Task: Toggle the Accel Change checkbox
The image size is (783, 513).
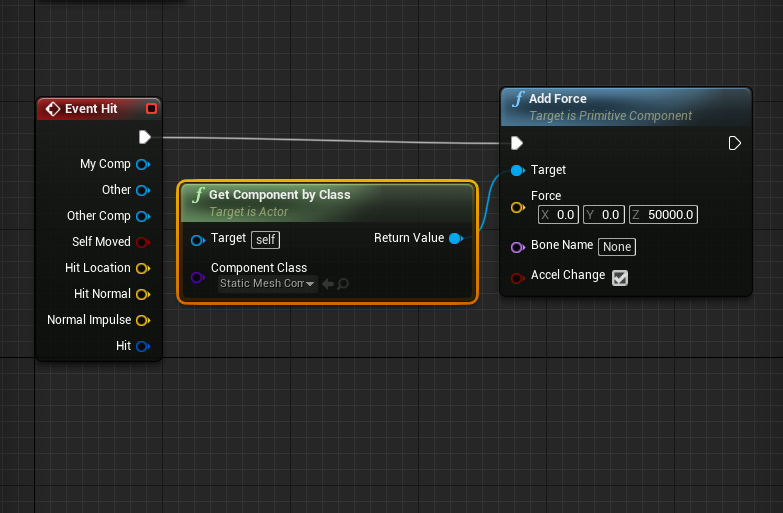Action: pos(620,278)
